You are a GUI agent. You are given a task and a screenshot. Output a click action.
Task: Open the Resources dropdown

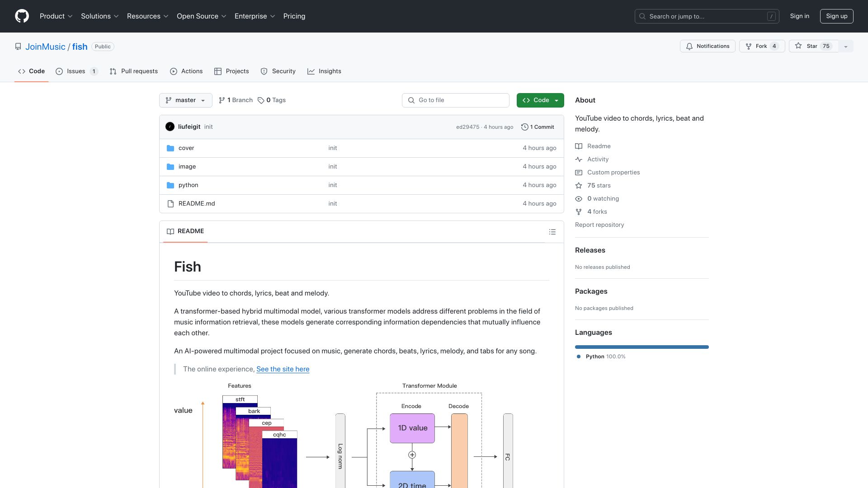click(148, 16)
